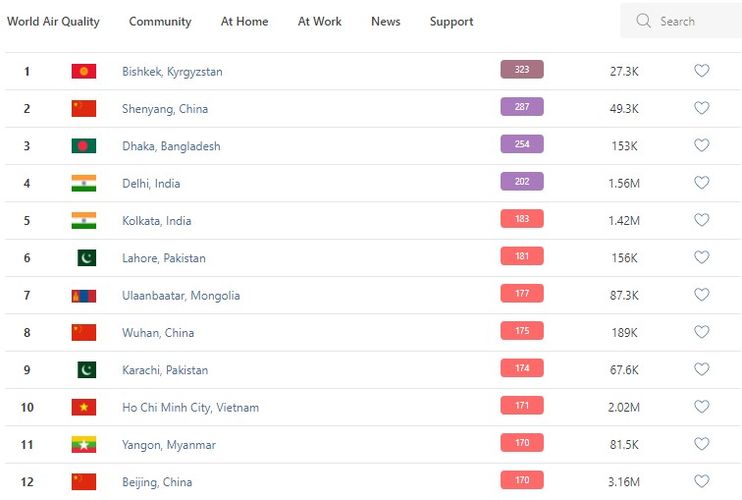Click the Vietnam flag icon
This screenshot has width=742, height=500.
pos(84,407)
